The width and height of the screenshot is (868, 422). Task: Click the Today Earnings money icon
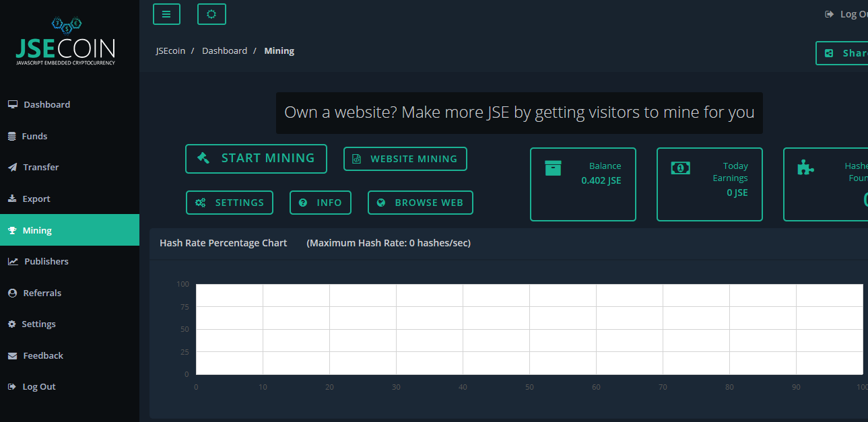pyautogui.click(x=680, y=168)
